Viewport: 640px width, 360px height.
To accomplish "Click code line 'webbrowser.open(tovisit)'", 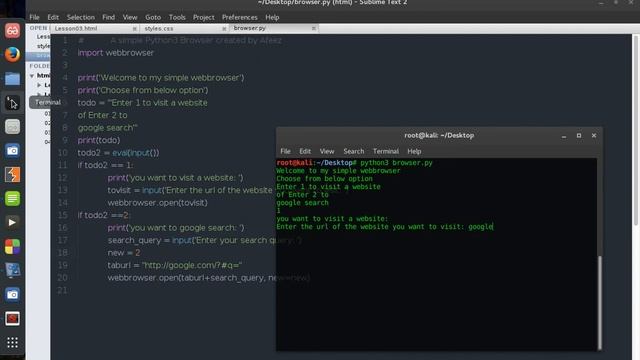I will tap(157, 203).
